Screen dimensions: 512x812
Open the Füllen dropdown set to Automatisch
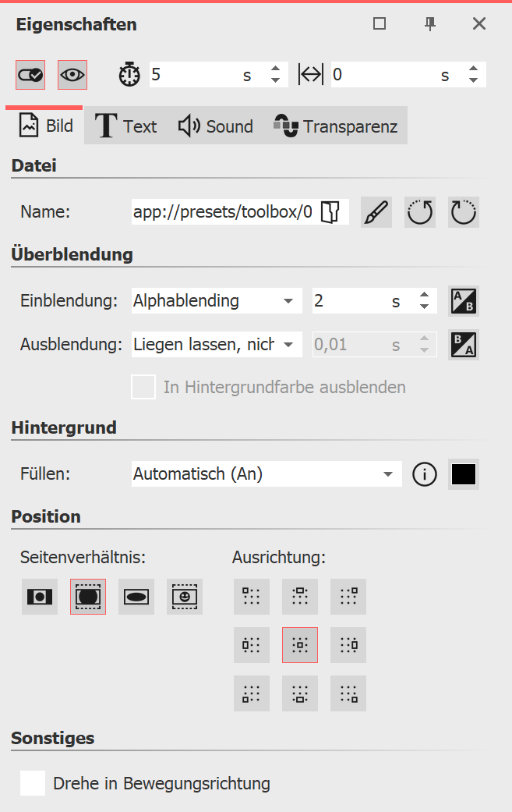click(266, 474)
